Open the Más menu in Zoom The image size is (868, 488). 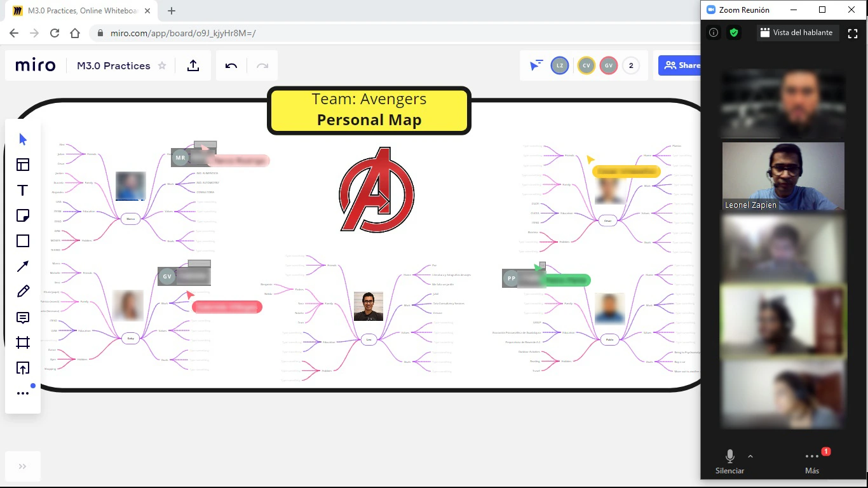(x=812, y=461)
